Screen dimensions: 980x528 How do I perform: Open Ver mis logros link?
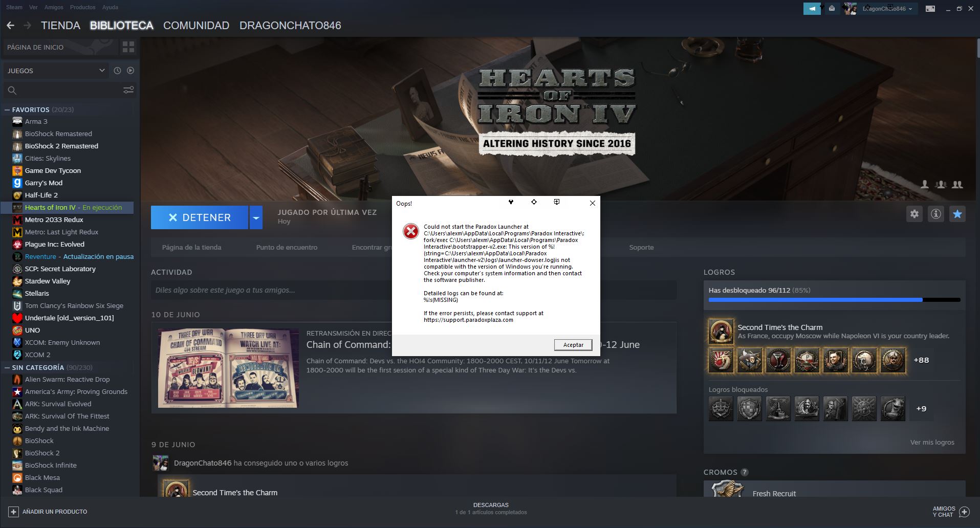[932, 442]
